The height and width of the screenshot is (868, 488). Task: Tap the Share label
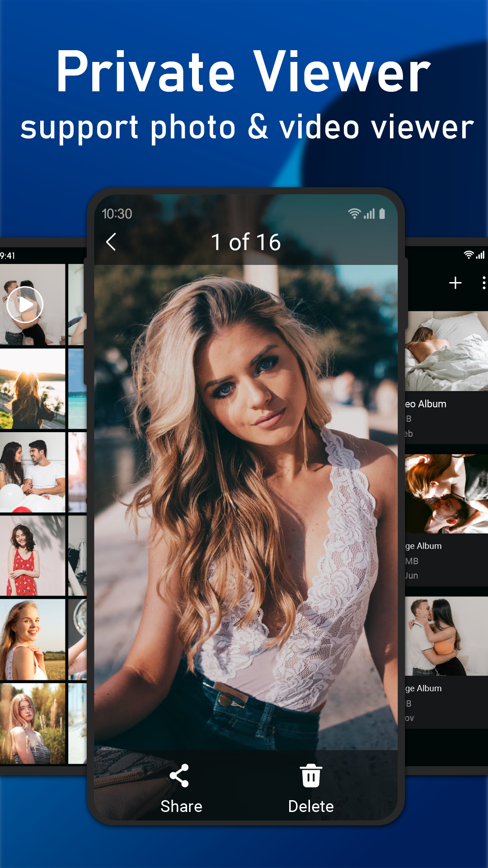181,806
